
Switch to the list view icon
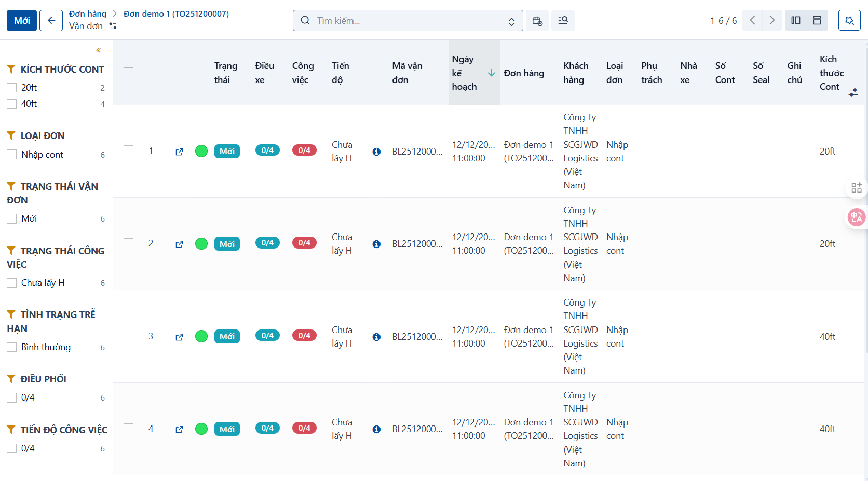[817, 21]
